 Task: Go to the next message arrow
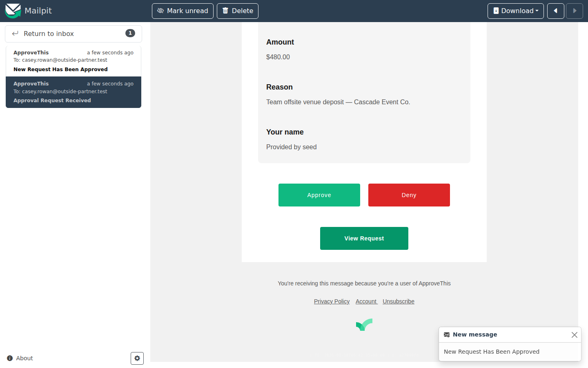(575, 11)
